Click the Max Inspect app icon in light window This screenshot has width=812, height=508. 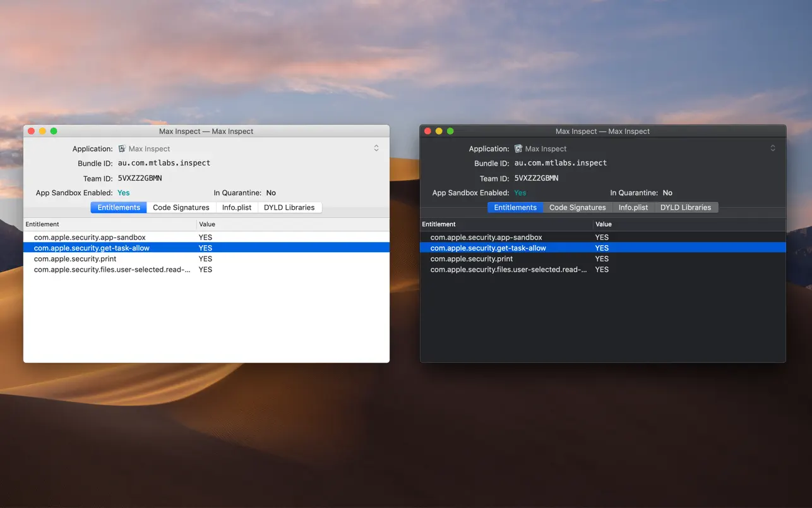(121, 148)
